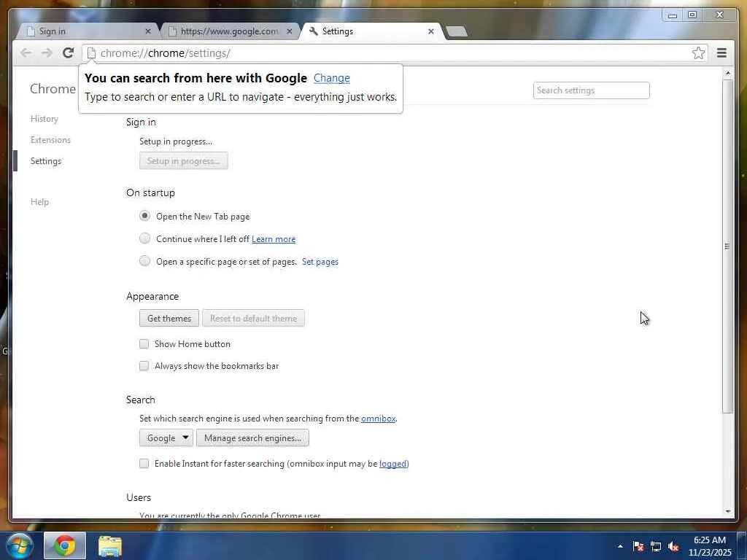Open the logged link
Image resolution: width=747 pixels, height=560 pixels.
point(393,464)
